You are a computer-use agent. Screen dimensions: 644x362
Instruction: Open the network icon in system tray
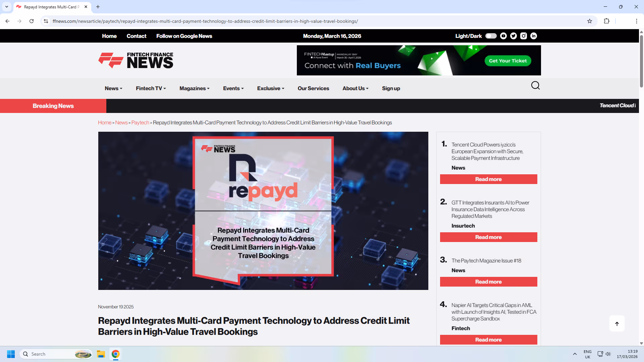(600, 354)
